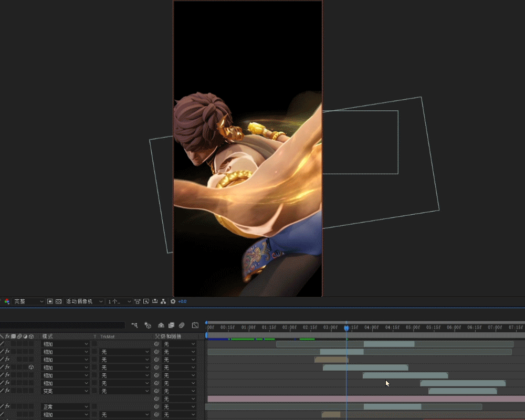Toggle the Draft 3D icon
This screenshot has height=420, width=525.
point(148,325)
